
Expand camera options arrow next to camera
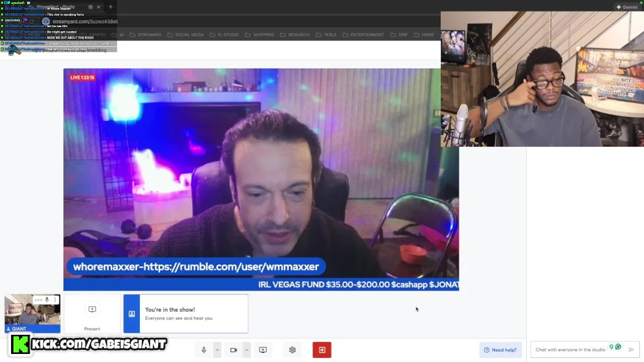247,350
